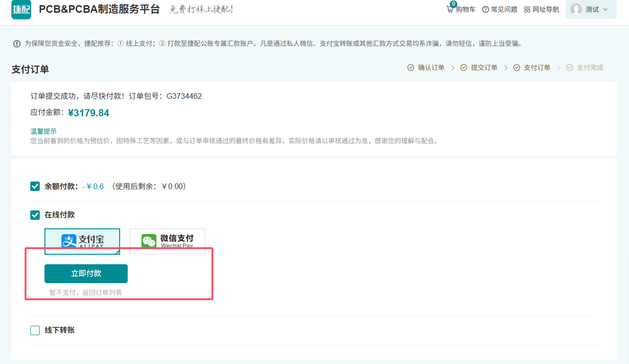Click the 立即付款 button

pos(86,274)
